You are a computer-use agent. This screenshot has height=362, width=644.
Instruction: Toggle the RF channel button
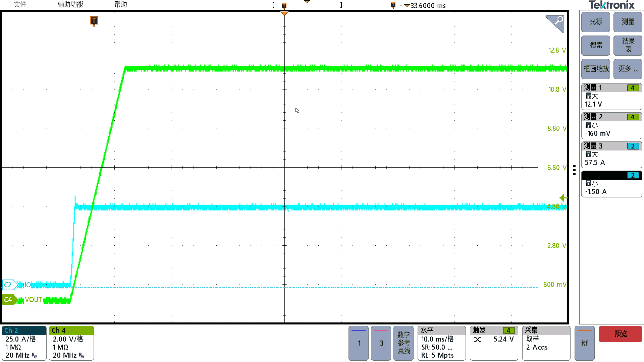click(x=585, y=343)
